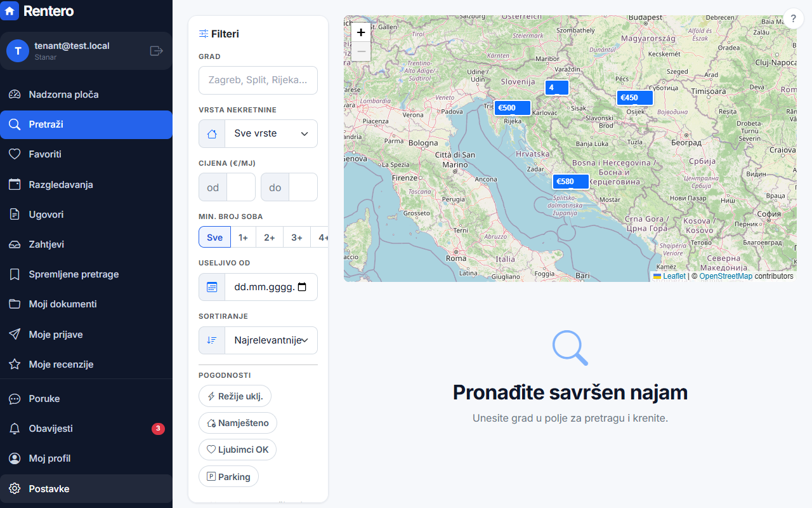
Task: Click the tenant@test.local account name
Action: pyautogui.click(x=72, y=46)
